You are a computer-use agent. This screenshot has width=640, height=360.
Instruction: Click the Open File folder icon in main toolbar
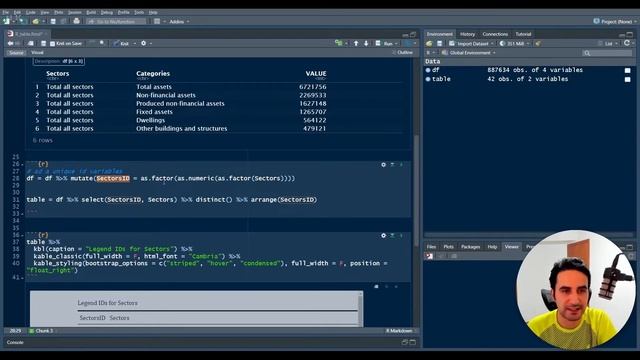[x=36, y=21]
